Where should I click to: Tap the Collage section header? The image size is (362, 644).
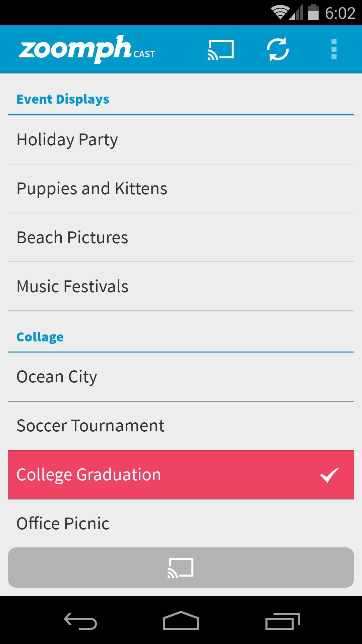pyautogui.click(x=40, y=337)
